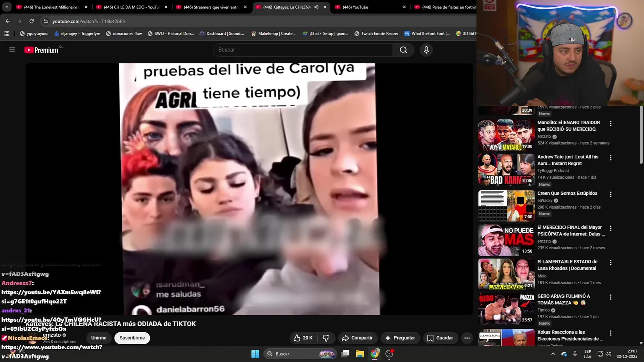Open Twitch Emote Resizer bookmark
644x362 pixels.
(x=376, y=33)
